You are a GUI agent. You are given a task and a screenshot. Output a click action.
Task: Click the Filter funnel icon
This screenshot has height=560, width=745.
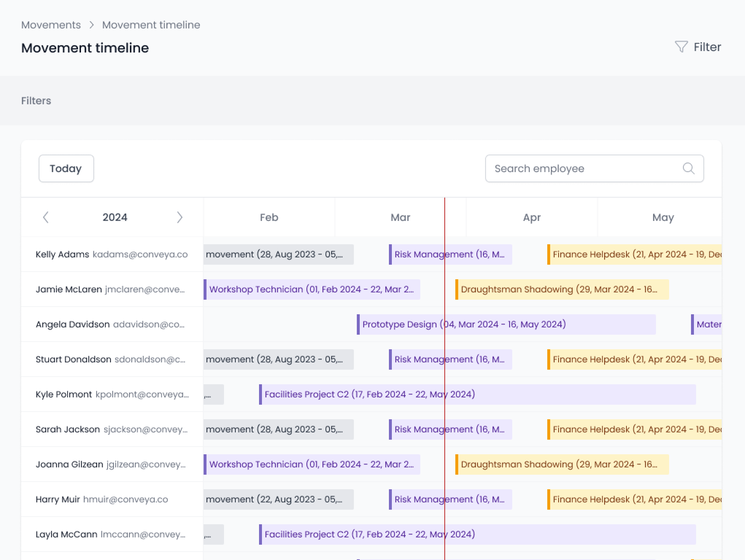point(681,47)
